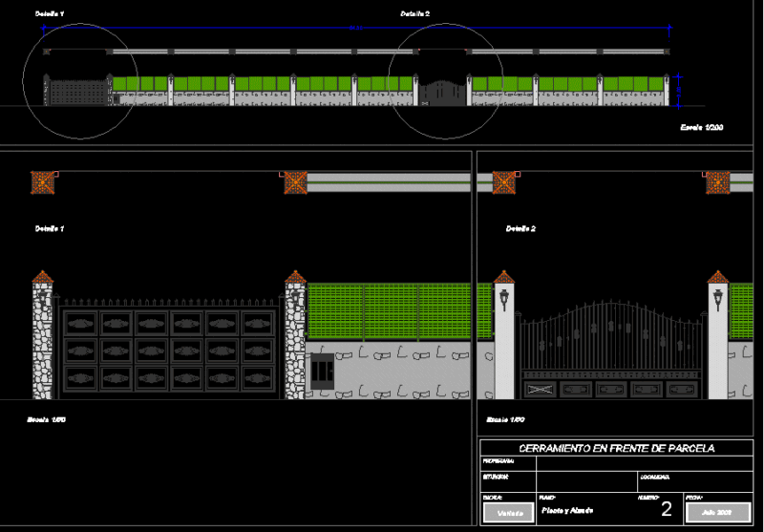Click the empty PROPIETARIA value field
This screenshot has height=532, width=764.
(644, 463)
